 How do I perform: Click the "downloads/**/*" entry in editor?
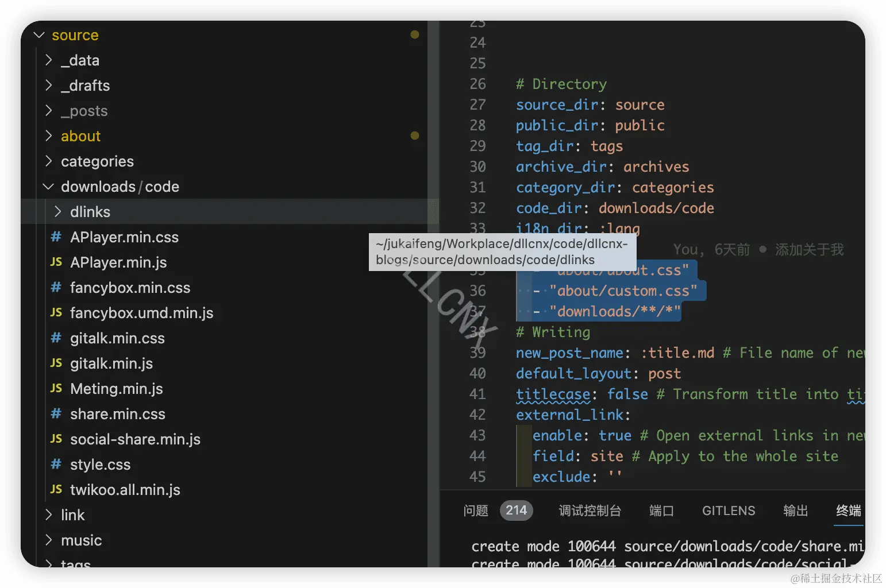click(x=615, y=311)
